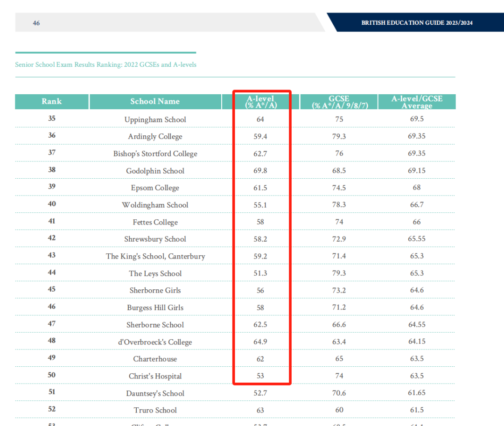Select Epsom College name

pos(155,188)
